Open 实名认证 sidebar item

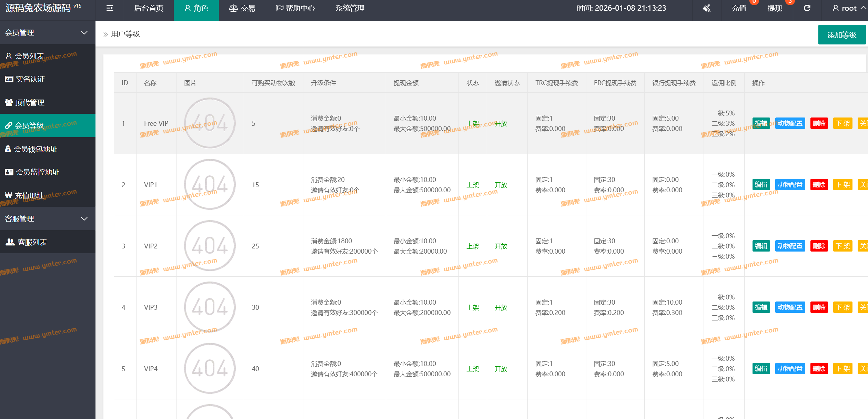point(30,79)
